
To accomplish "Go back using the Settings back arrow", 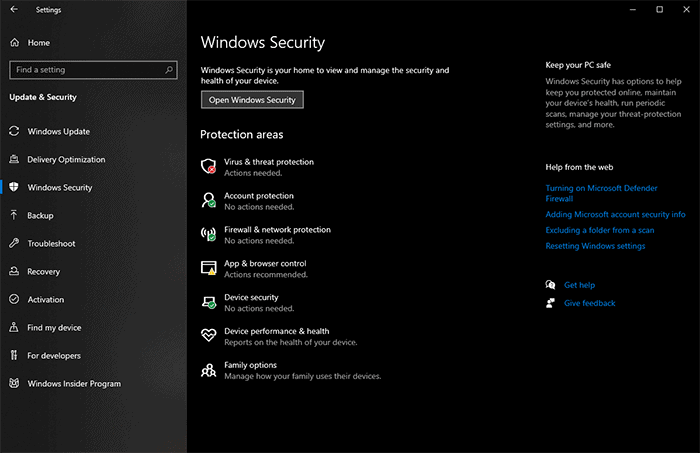I will pos(14,9).
